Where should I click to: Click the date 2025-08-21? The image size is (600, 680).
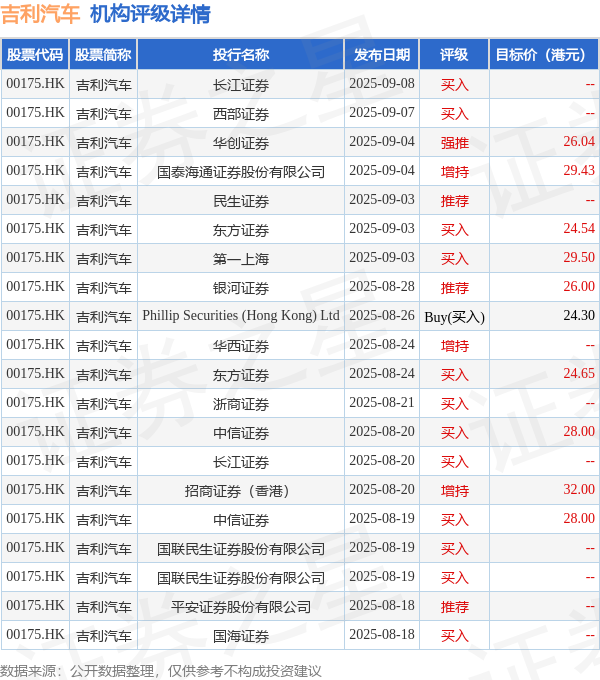click(x=382, y=402)
